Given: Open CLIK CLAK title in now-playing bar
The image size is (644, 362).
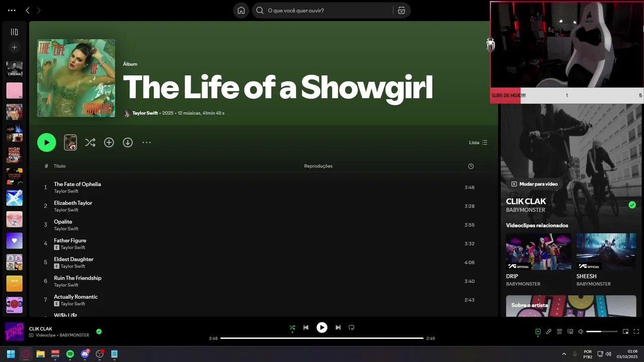Looking at the screenshot, I should pos(41,329).
